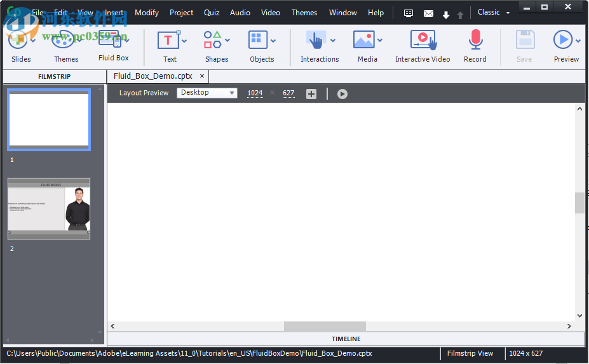Click the horizontal scrollbar thumb
This screenshot has height=364, width=589.
pyautogui.click(x=325, y=326)
